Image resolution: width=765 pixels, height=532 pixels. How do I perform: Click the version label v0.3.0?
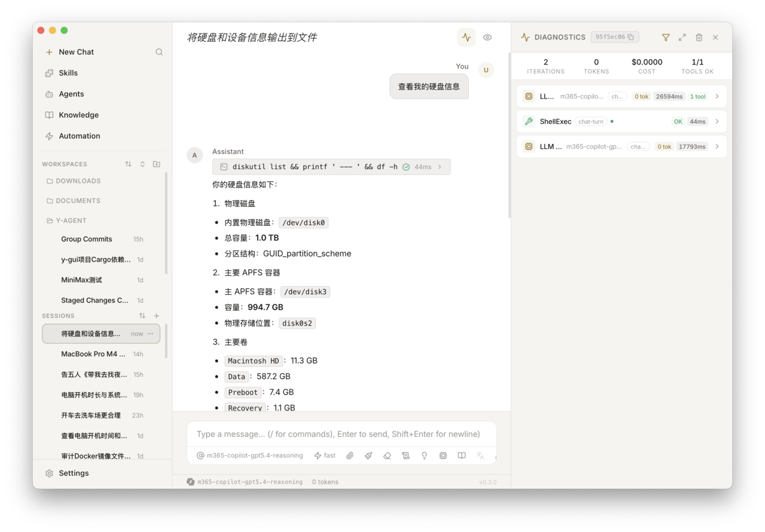pyautogui.click(x=488, y=482)
